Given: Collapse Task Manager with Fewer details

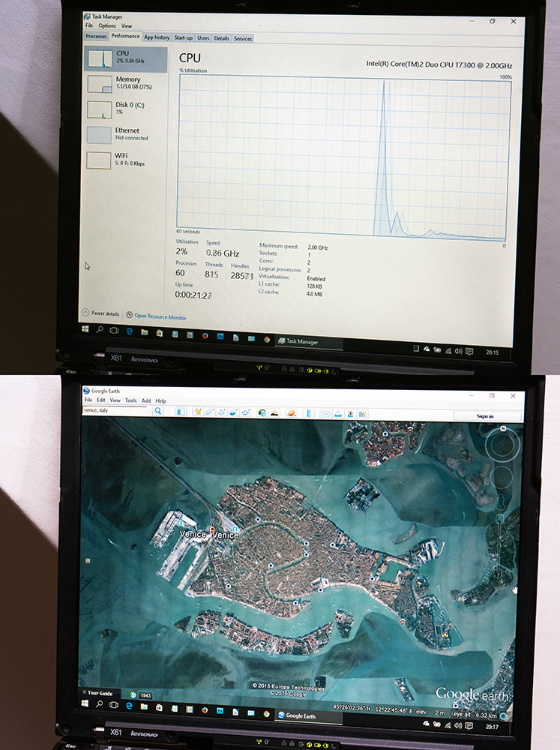Looking at the screenshot, I should coord(101,313).
